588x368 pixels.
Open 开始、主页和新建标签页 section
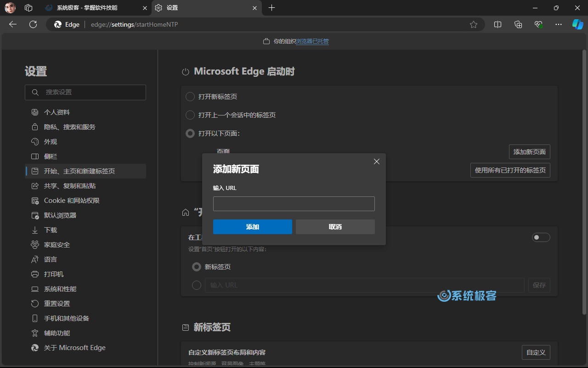click(85, 171)
